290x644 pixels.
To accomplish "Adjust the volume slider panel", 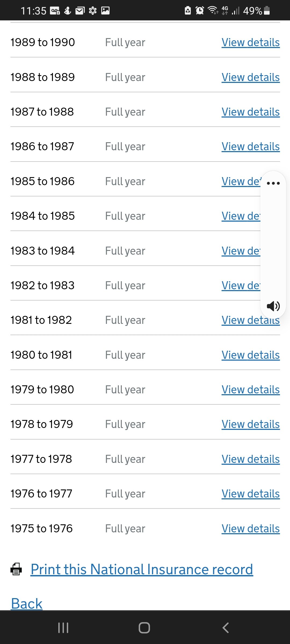I will (273, 244).
